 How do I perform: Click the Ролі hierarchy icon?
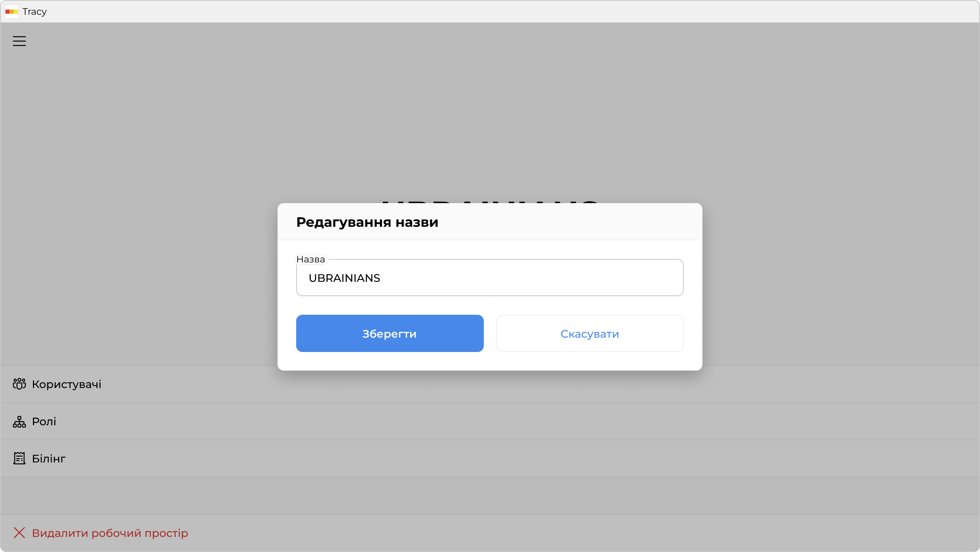pos(19,421)
